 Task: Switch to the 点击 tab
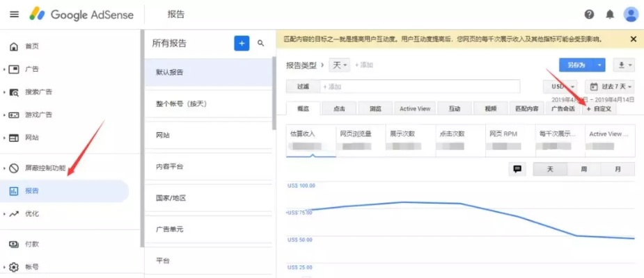pyautogui.click(x=339, y=108)
